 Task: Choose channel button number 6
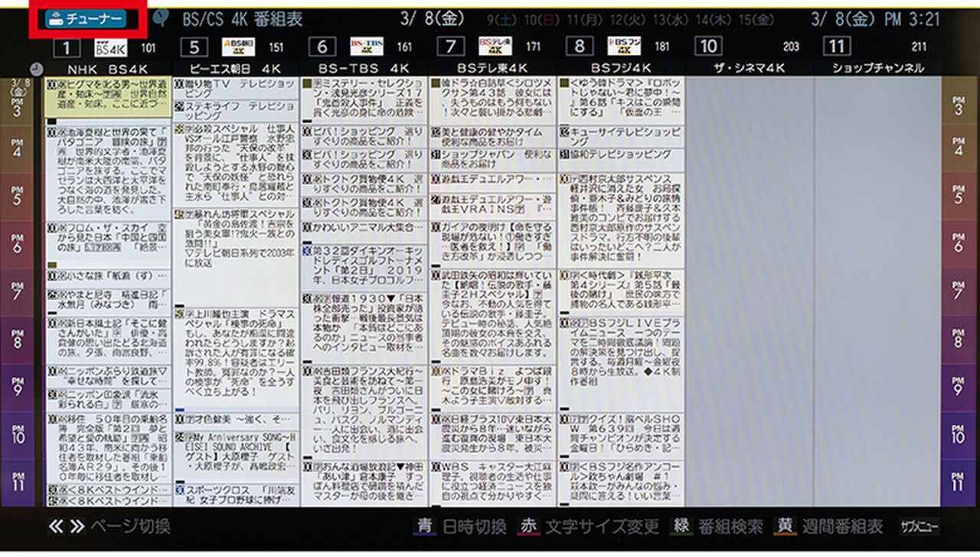click(322, 48)
